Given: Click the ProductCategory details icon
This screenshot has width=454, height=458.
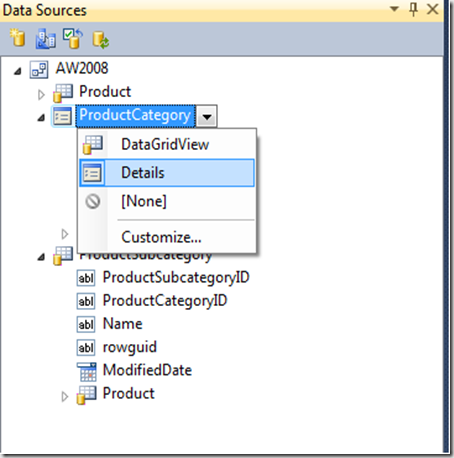Looking at the screenshot, I should pyautogui.click(x=62, y=116).
